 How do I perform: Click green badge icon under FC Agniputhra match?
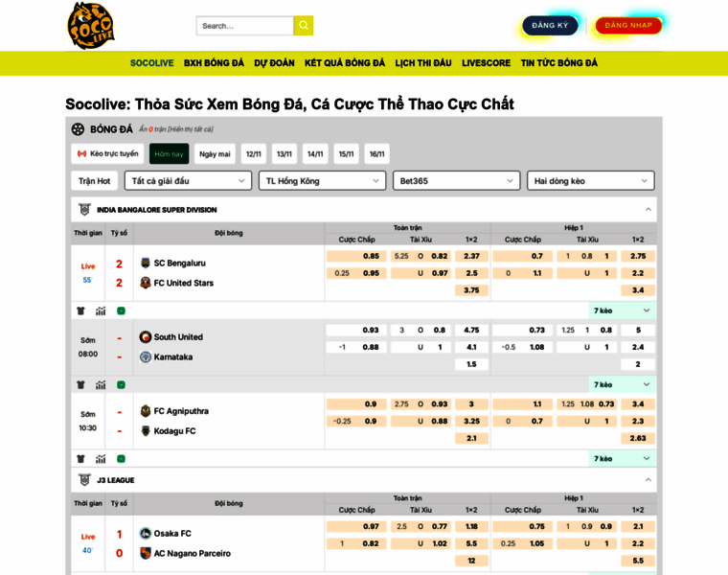click(x=122, y=459)
